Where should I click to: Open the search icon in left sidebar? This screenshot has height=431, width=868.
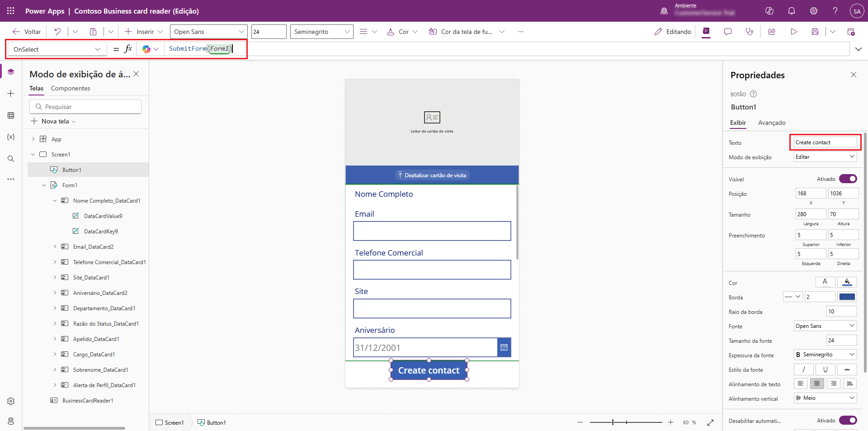[x=11, y=159]
